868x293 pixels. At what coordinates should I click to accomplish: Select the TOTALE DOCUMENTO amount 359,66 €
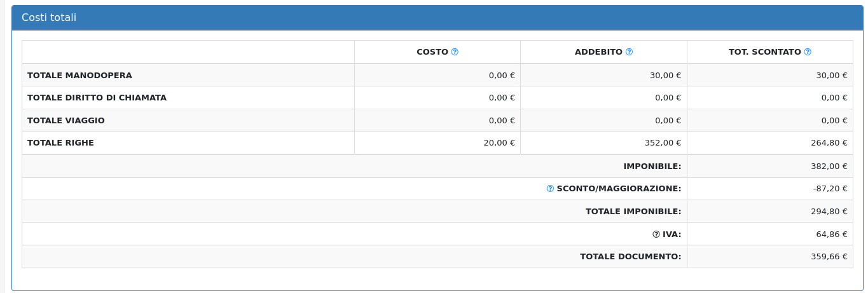pos(829,257)
